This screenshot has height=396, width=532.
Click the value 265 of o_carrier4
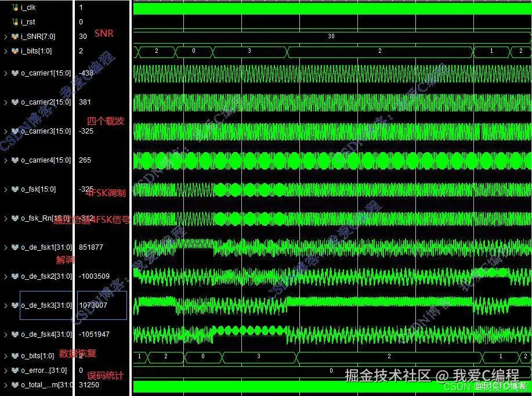tap(85, 160)
